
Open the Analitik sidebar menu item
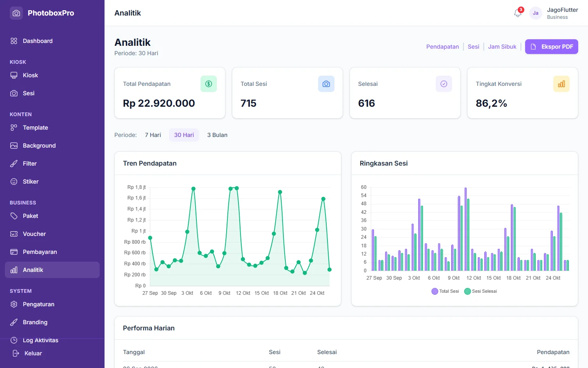coord(52,270)
